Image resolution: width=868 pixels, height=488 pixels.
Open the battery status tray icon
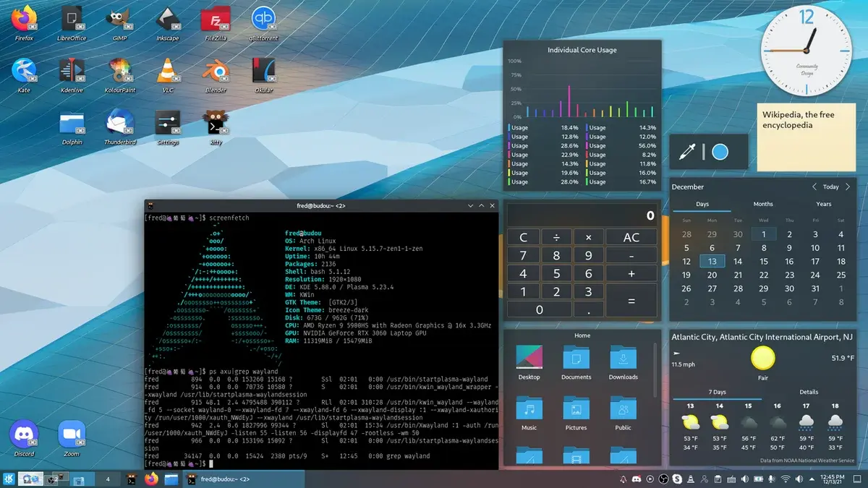[x=758, y=479]
